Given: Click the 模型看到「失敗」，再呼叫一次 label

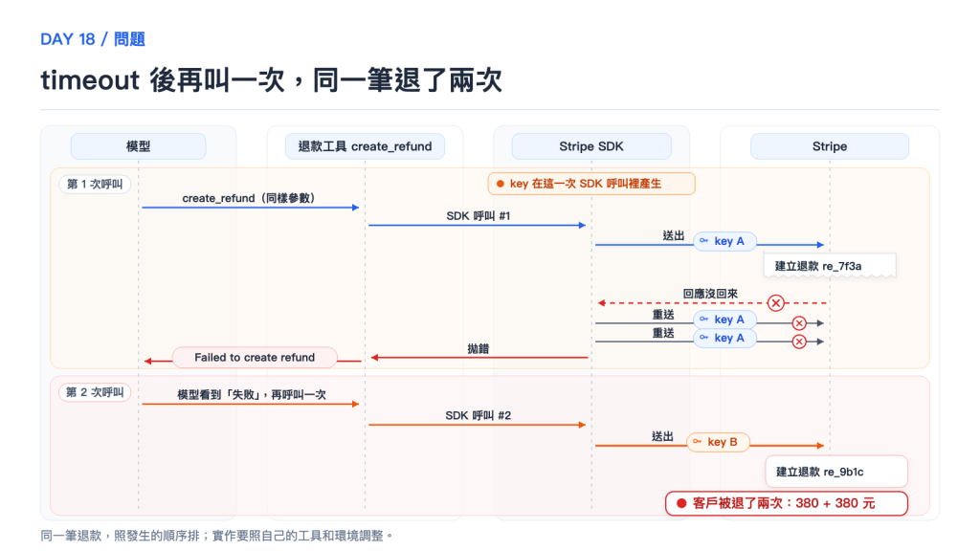Looking at the screenshot, I should tap(252, 395).
